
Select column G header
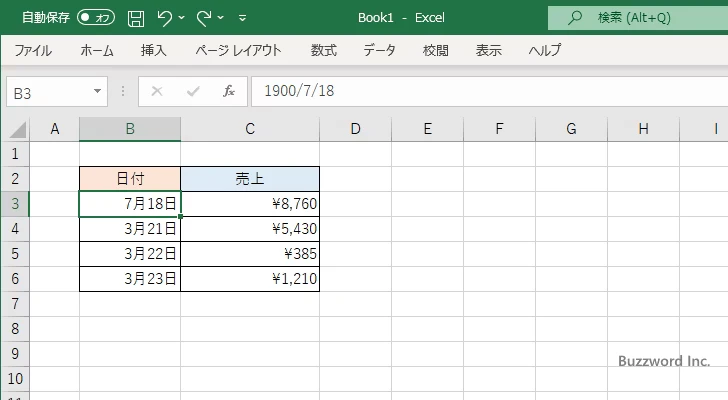[571, 129]
